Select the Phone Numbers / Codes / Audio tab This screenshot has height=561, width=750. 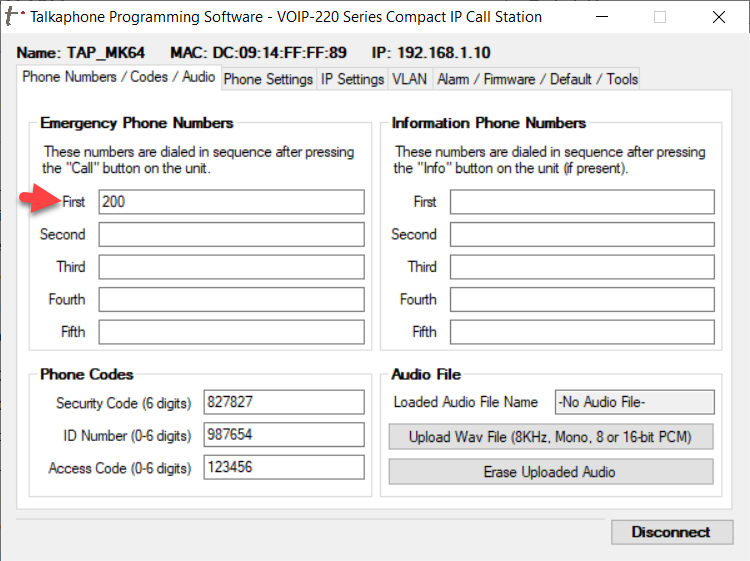pos(119,77)
